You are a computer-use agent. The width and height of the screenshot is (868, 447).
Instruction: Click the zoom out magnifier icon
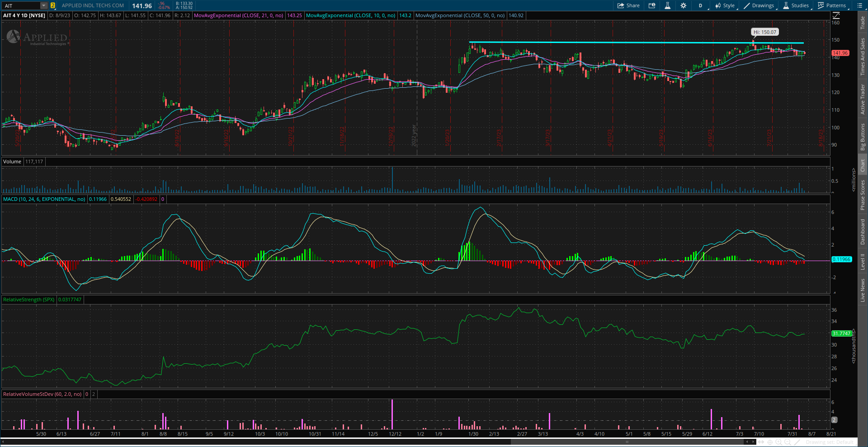tap(788, 442)
